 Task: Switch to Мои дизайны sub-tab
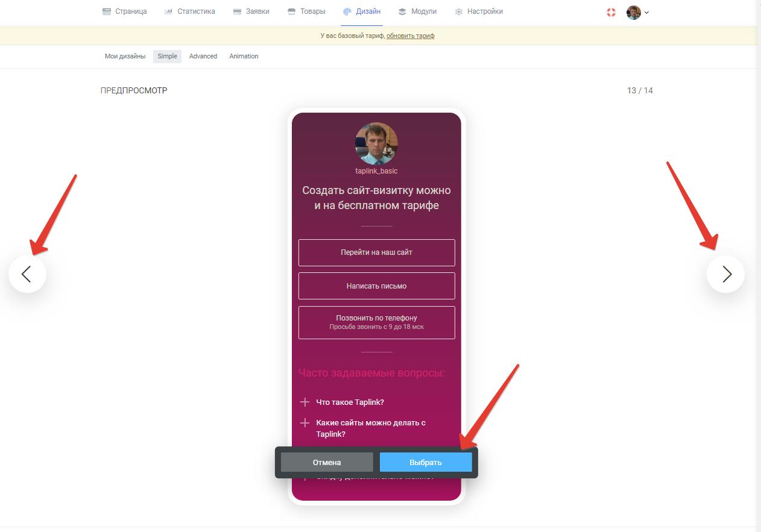click(125, 56)
